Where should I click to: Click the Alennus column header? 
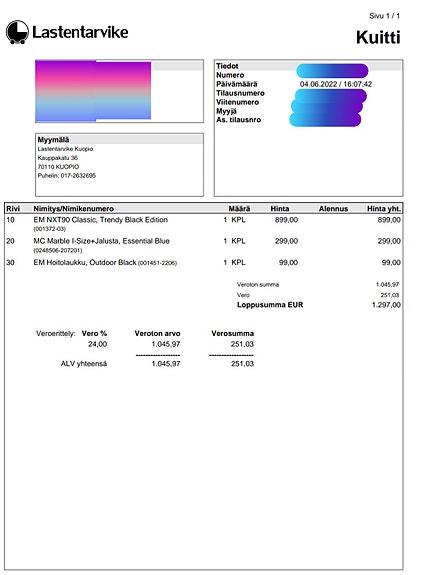pos(333,209)
